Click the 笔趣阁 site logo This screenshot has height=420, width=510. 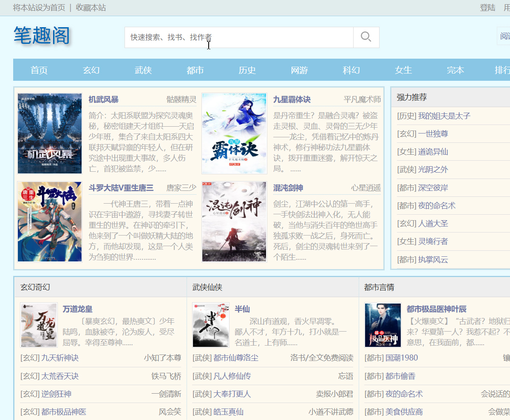[x=41, y=36]
